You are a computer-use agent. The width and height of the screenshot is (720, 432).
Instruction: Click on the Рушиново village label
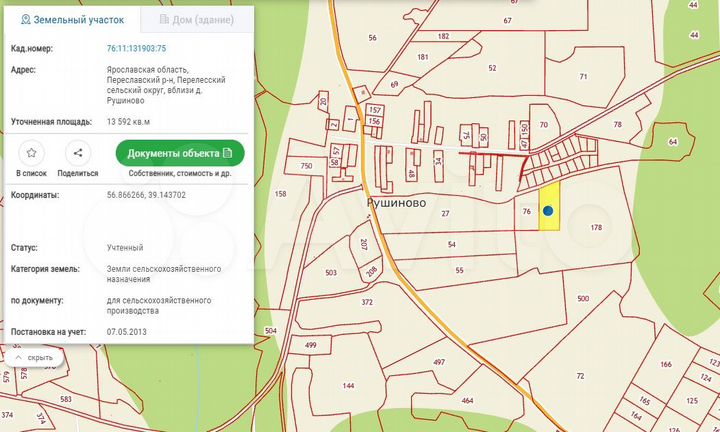[397, 202]
